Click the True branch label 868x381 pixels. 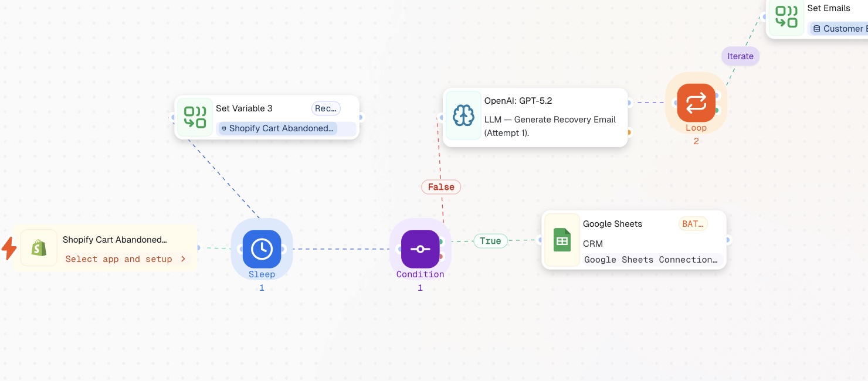point(490,241)
